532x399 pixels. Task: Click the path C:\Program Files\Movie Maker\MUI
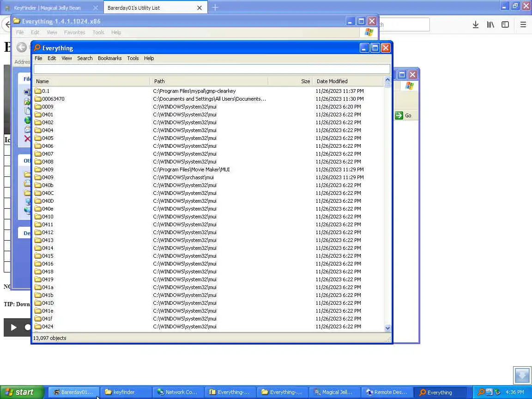[x=191, y=169]
